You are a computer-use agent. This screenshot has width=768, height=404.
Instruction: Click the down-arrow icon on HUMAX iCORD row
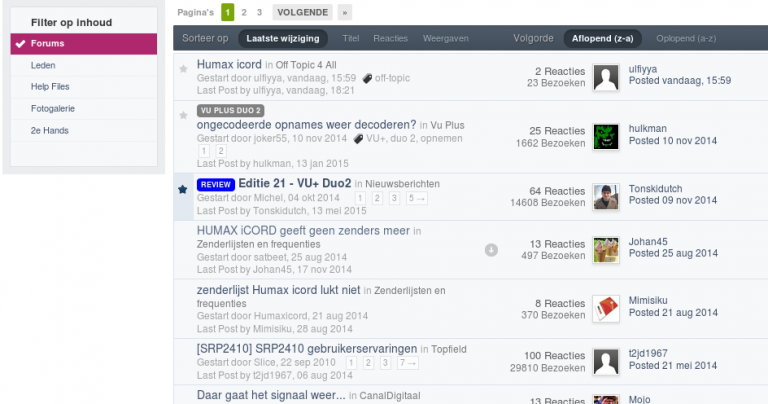(x=491, y=249)
